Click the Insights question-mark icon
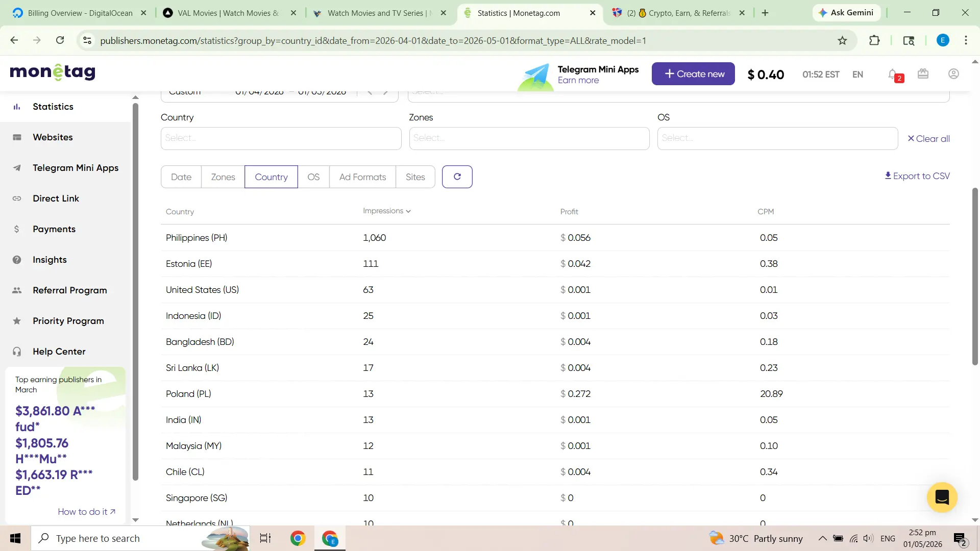The image size is (980, 551). point(17,260)
